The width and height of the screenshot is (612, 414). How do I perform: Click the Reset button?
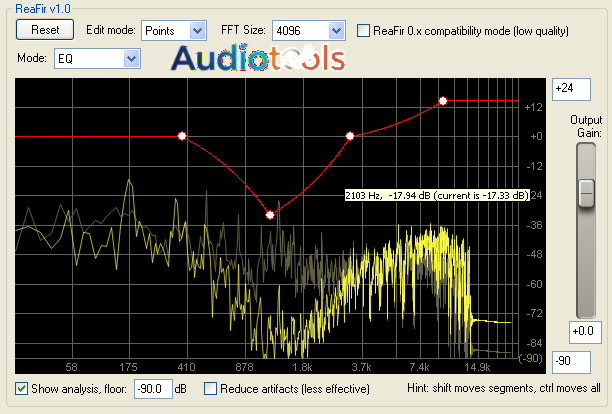45,30
